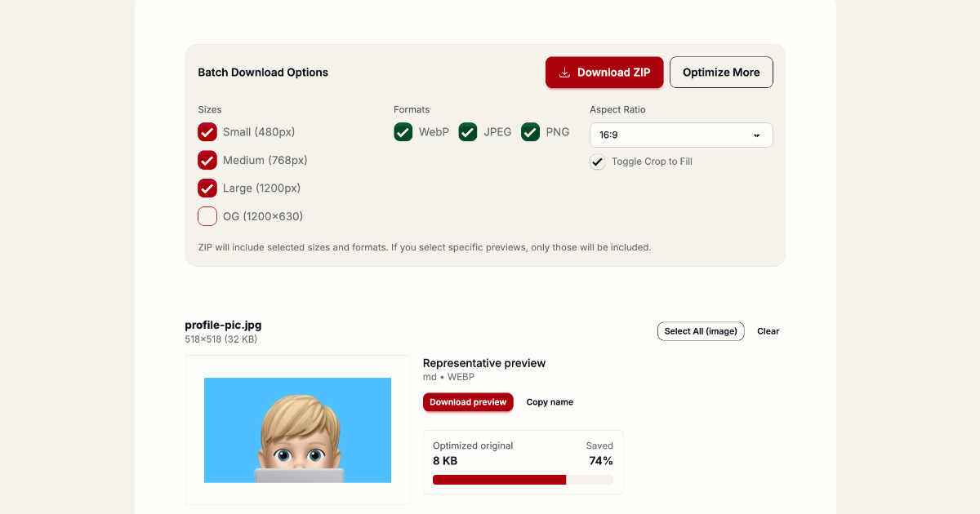Image resolution: width=980 pixels, height=514 pixels.
Task: Click the red savings progress bar
Action: click(499, 480)
